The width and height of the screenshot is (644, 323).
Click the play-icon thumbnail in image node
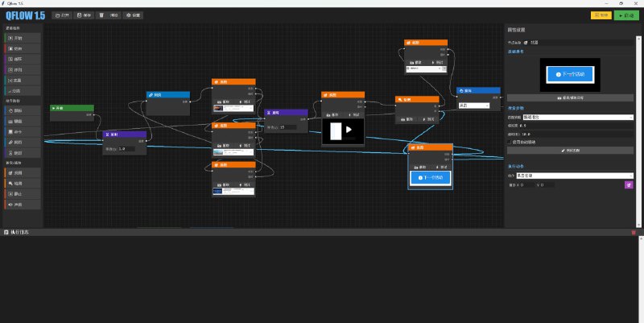343,131
